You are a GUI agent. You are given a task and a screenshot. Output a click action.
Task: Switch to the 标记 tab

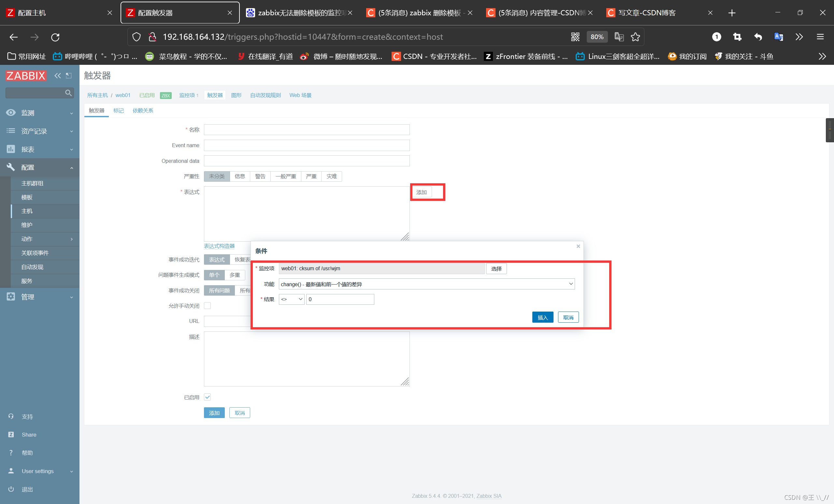tap(119, 111)
